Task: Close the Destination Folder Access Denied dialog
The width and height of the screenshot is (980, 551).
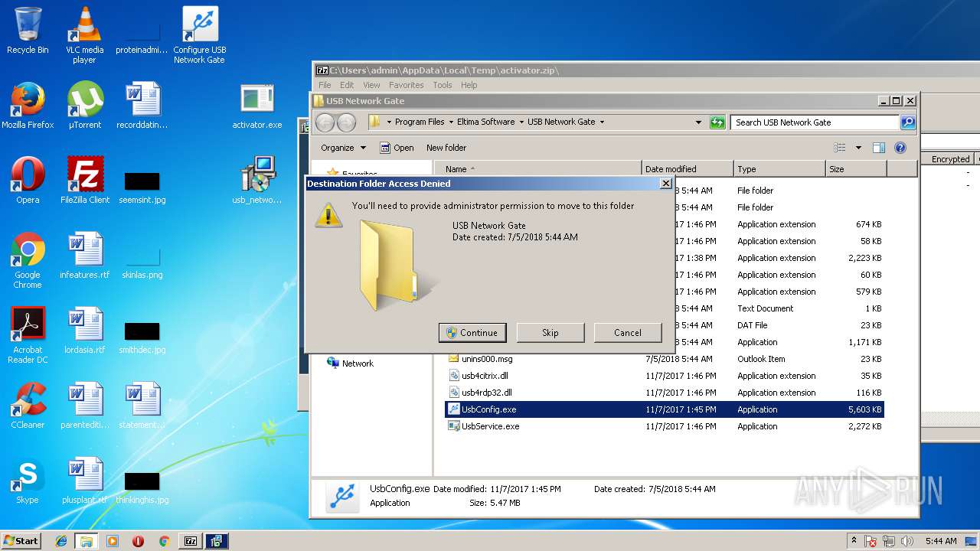Action: tap(665, 184)
